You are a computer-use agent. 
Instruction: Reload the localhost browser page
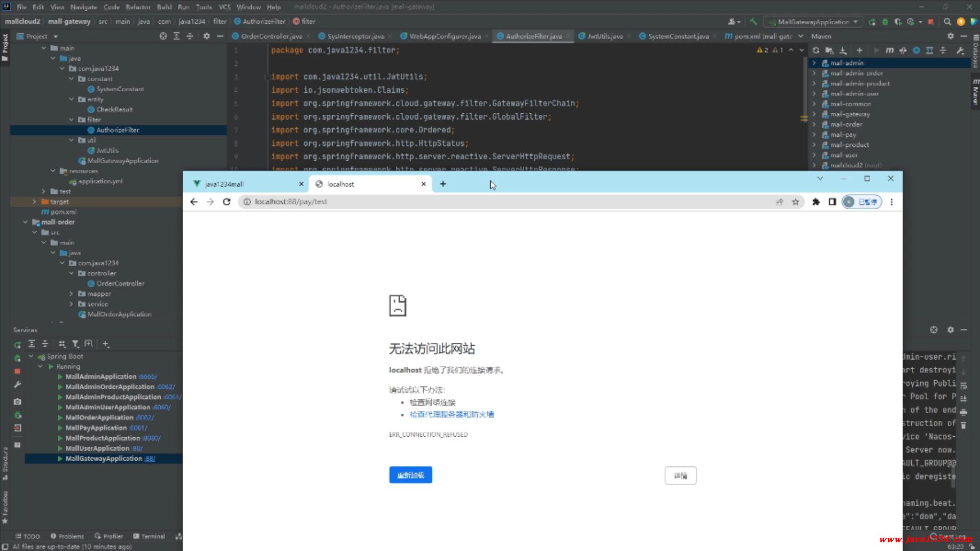pos(227,202)
